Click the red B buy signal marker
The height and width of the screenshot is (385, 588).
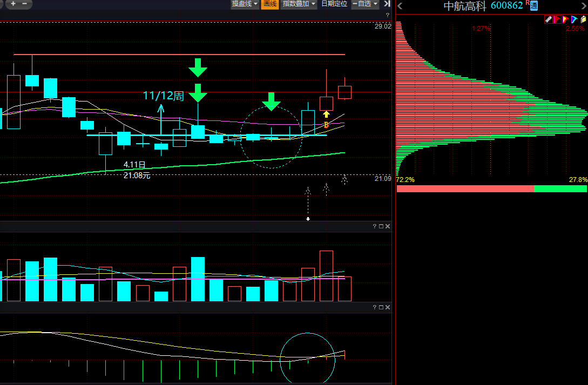click(326, 125)
